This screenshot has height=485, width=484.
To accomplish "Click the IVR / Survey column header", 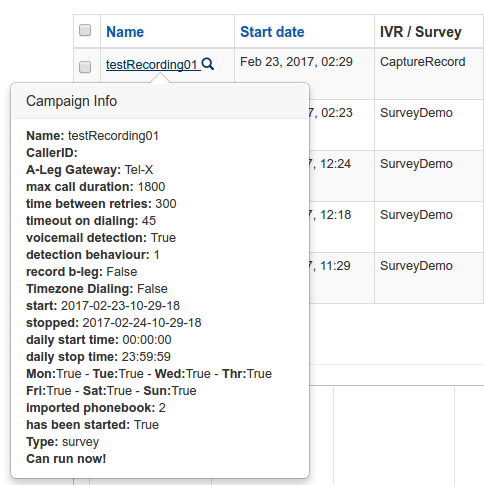I will pos(421,32).
